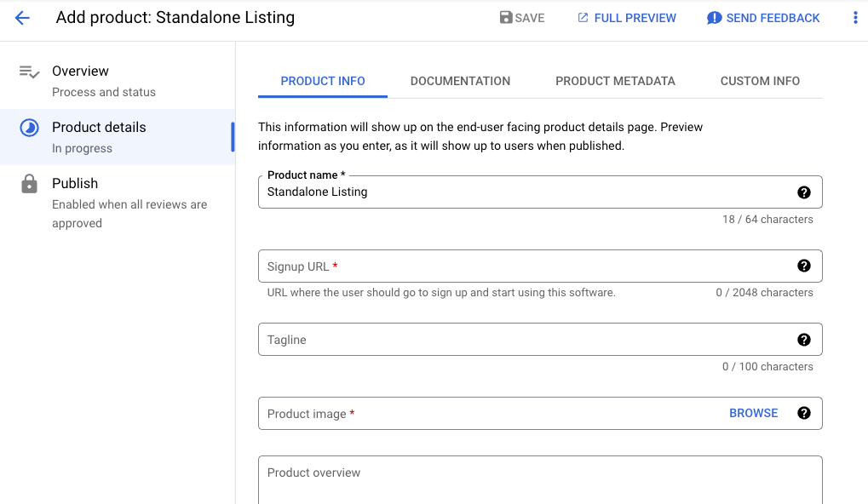Open Full Preview in new window
This screenshot has width=868, height=504.
(x=626, y=18)
